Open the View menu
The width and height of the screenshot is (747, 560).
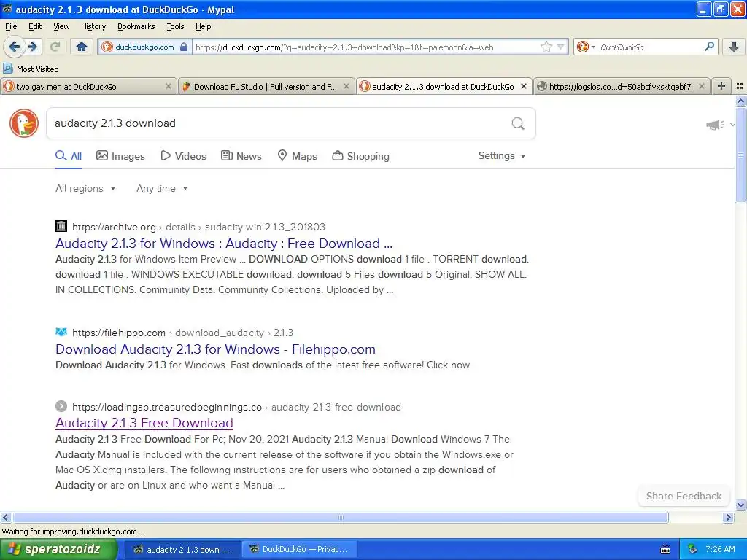coord(61,26)
